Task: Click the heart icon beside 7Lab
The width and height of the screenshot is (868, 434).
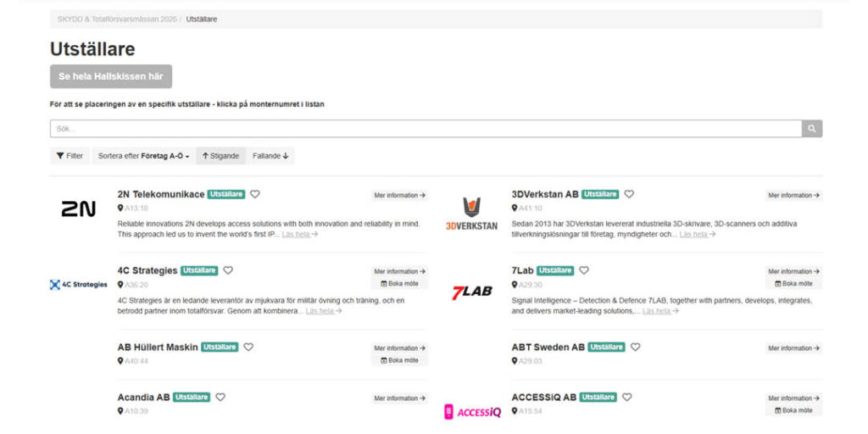Action: (x=584, y=270)
